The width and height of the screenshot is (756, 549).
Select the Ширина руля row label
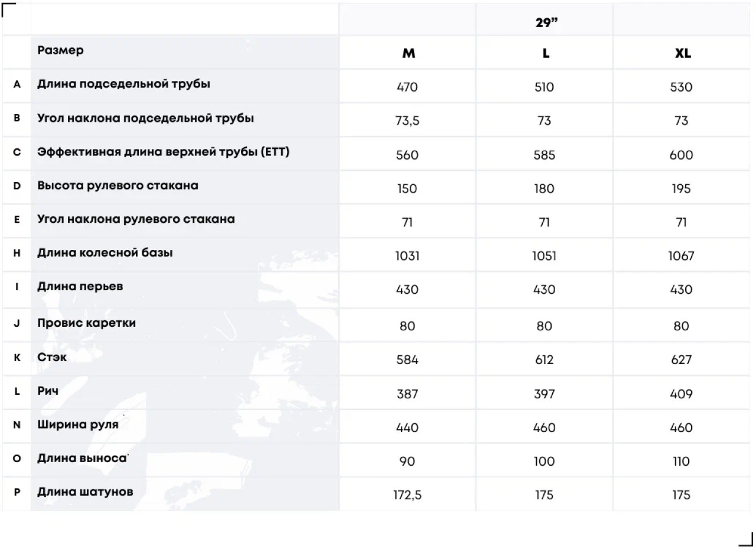(78, 424)
